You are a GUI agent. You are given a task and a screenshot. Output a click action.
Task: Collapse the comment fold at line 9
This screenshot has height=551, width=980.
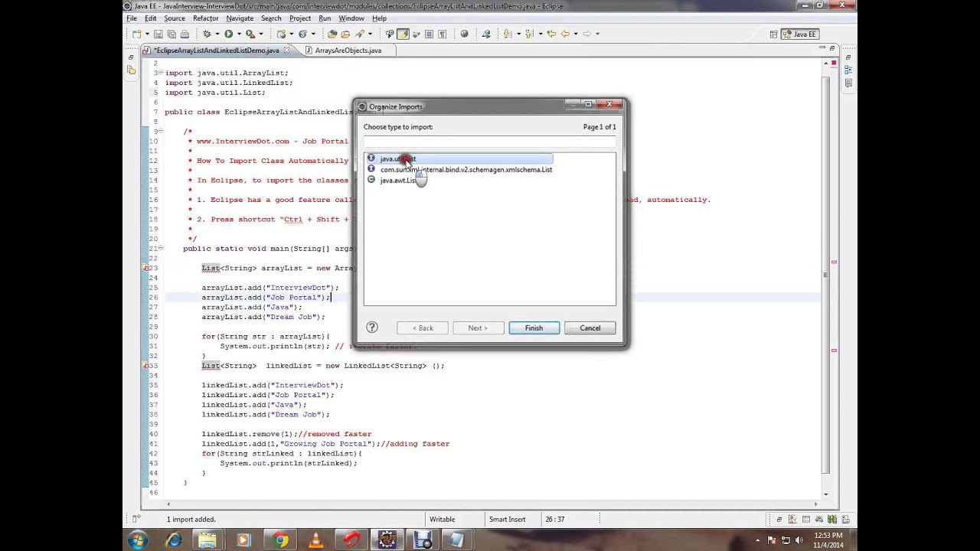[161, 132]
